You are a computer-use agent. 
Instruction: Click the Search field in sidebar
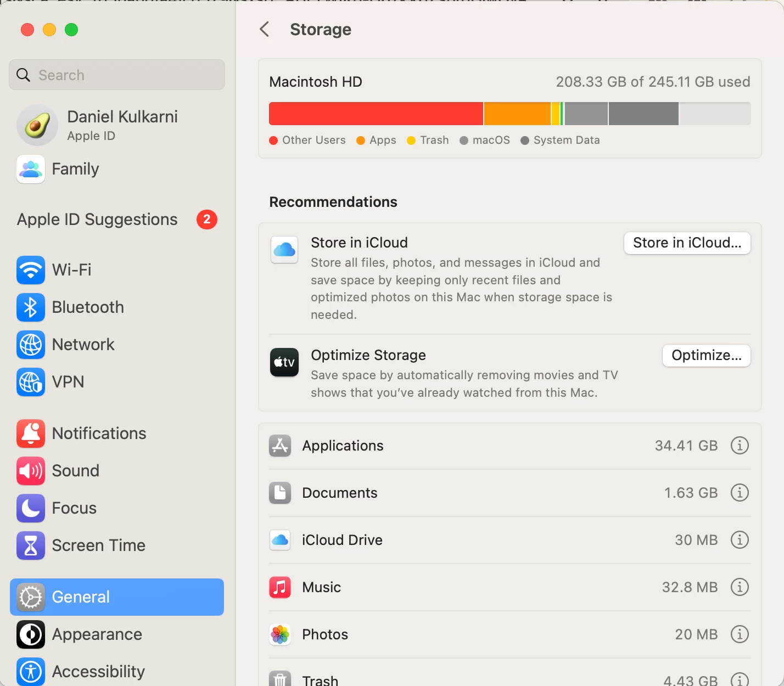pos(117,75)
